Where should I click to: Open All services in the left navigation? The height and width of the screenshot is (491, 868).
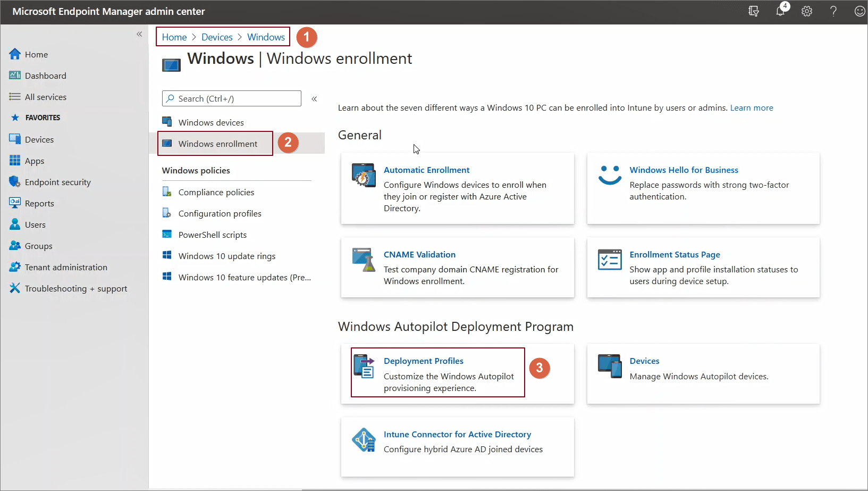click(46, 97)
